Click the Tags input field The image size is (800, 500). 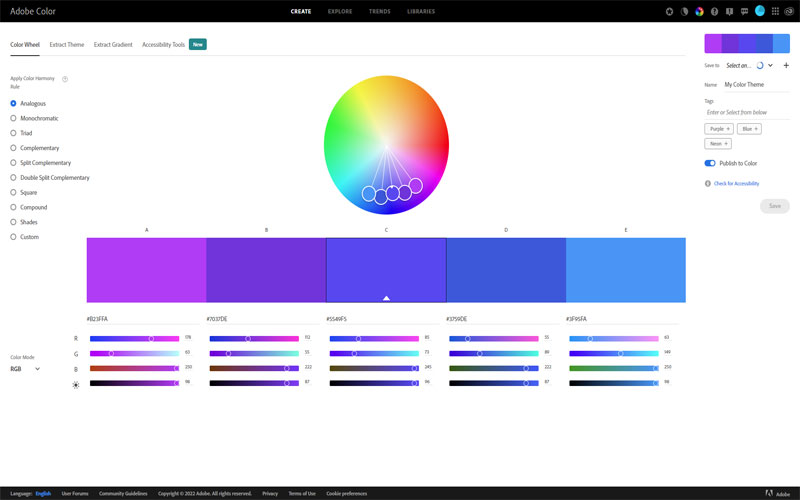[x=747, y=112]
